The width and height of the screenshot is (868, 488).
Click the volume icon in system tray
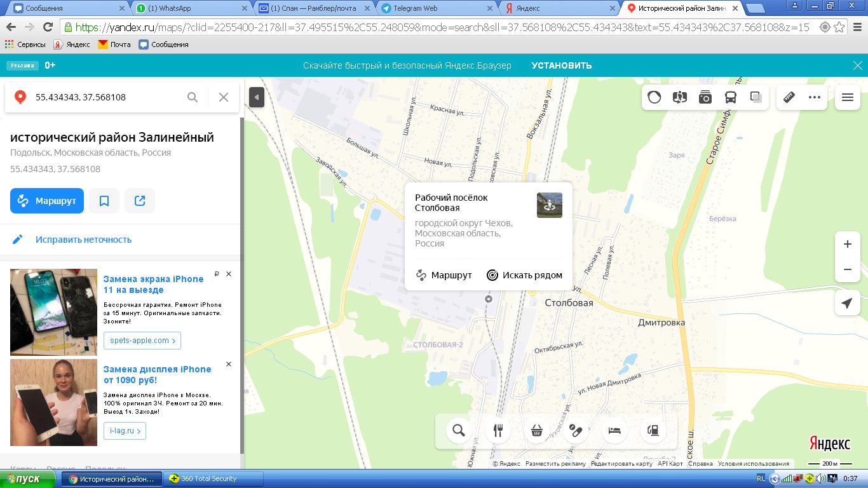(x=822, y=478)
